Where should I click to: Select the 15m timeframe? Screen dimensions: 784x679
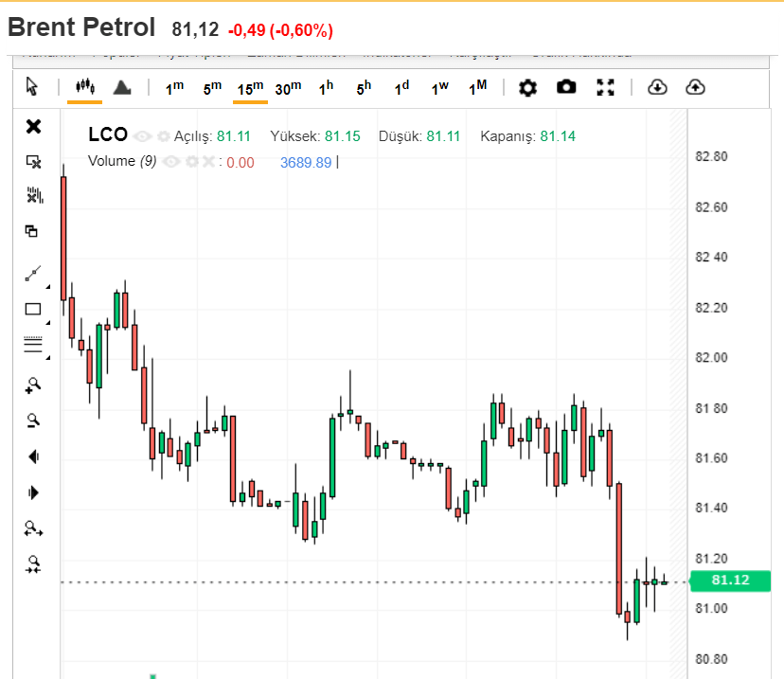click(250, 88)
